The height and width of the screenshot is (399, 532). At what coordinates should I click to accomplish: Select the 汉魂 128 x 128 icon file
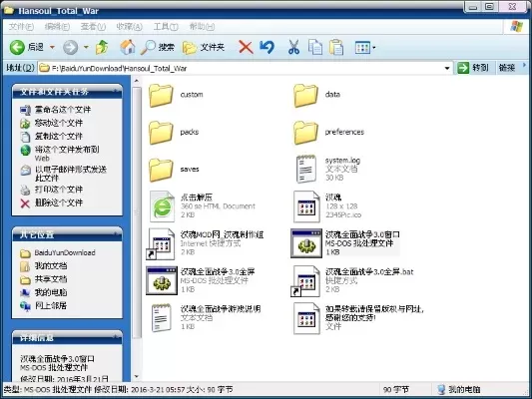(327, 206)
